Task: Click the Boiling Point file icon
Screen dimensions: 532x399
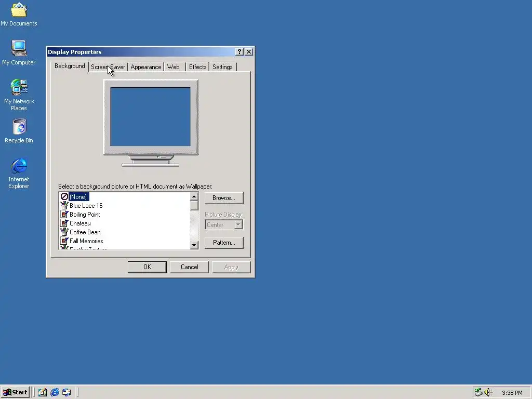Action: (x=64, y=214)
